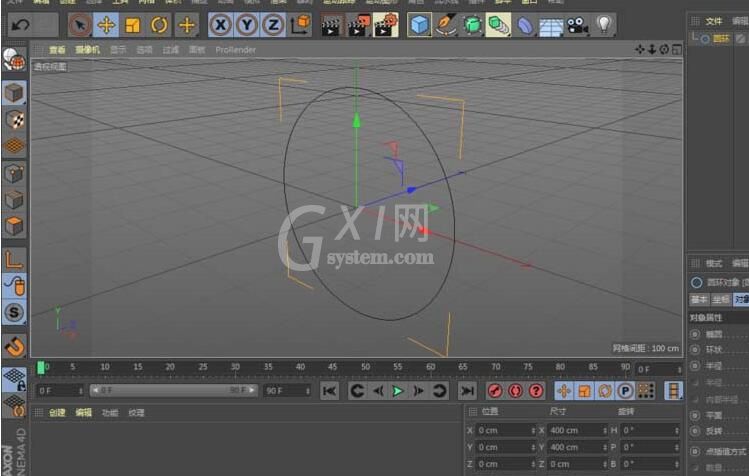Select Edges mode icon
Screen dimensions: 749x476
tap(14, 199)
